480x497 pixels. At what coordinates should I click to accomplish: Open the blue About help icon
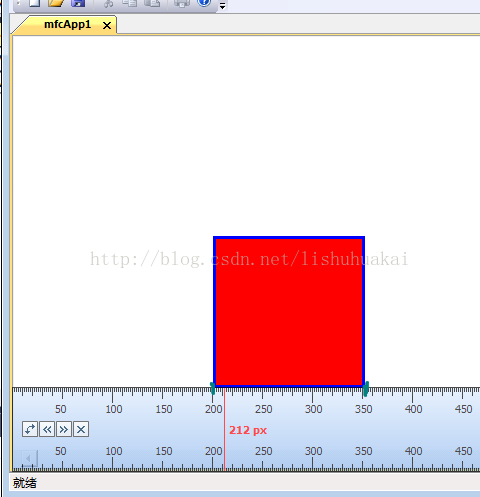(204, 2)
